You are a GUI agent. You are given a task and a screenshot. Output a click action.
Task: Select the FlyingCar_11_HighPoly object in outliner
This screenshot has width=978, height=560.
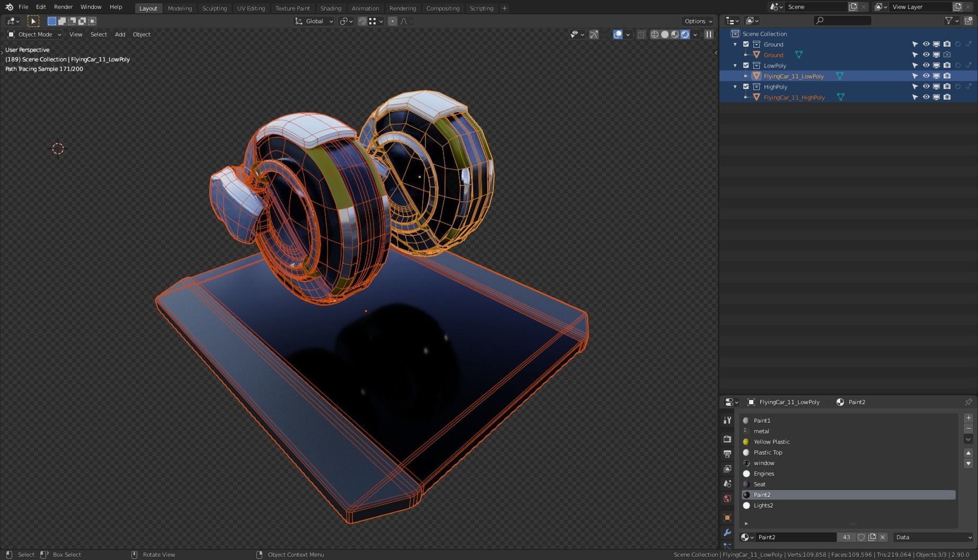(x=794, y=97)
